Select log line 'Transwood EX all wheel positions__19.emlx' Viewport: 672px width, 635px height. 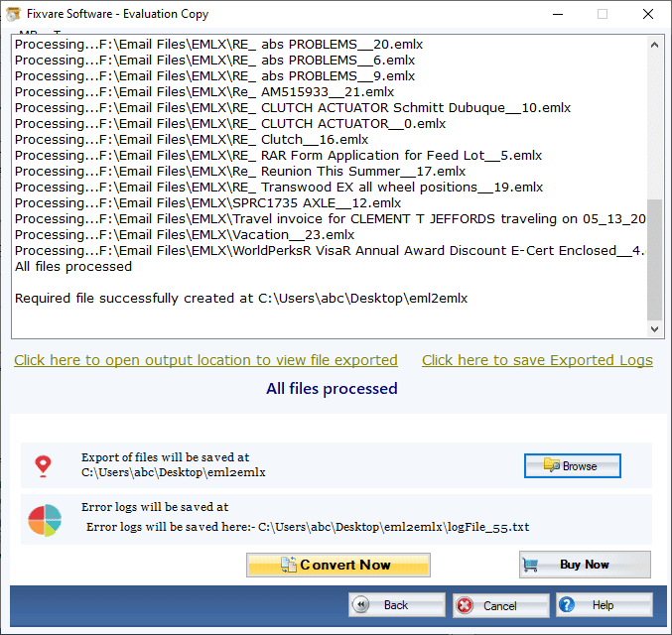point(279,187)
